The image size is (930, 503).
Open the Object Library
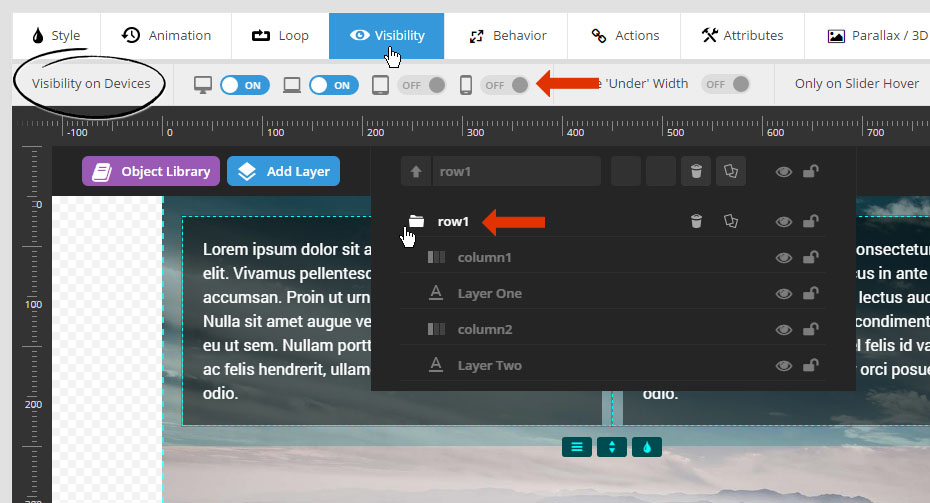point(151,171)
